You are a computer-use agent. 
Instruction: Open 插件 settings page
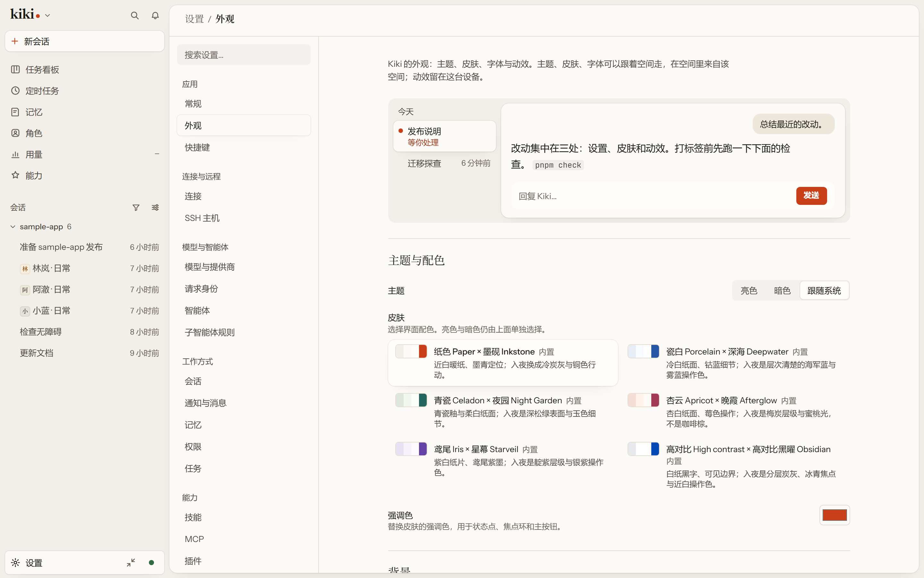(x=244, y=561)
